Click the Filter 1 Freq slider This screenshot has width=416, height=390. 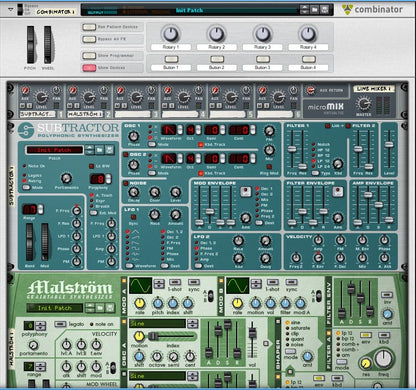tap(292, 150)
